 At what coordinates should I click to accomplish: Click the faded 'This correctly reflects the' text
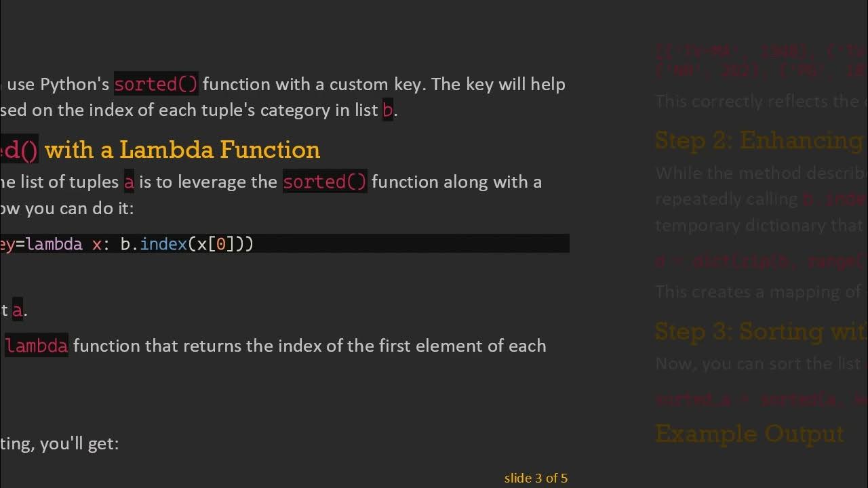point(757,102)
